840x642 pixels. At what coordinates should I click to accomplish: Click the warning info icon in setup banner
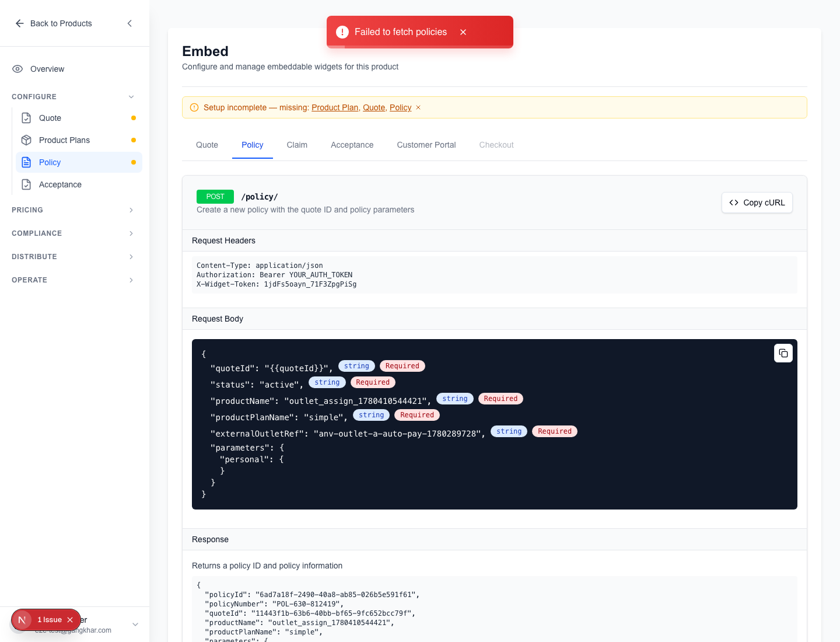coord(194,107)
